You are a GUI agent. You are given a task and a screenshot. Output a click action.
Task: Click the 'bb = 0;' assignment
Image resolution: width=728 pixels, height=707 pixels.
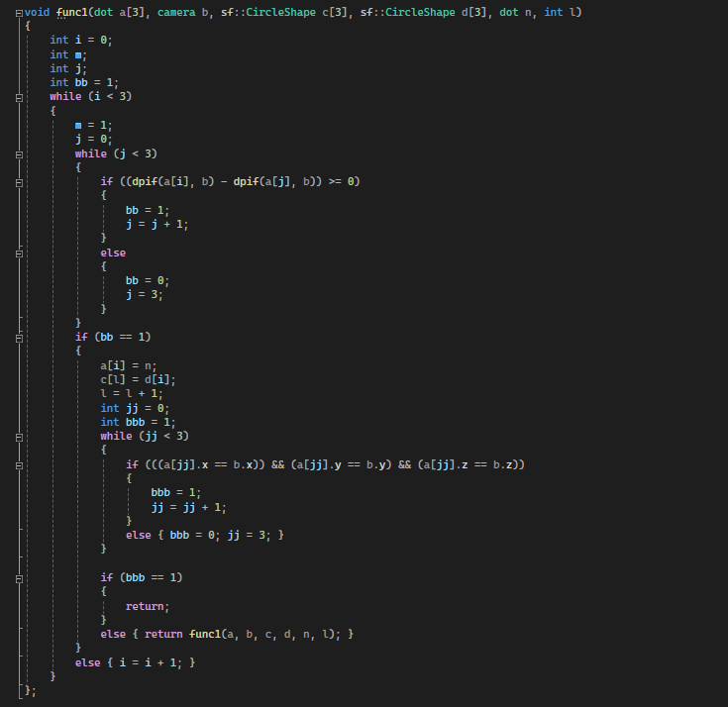pyautogui.click(x=148, y=281)
